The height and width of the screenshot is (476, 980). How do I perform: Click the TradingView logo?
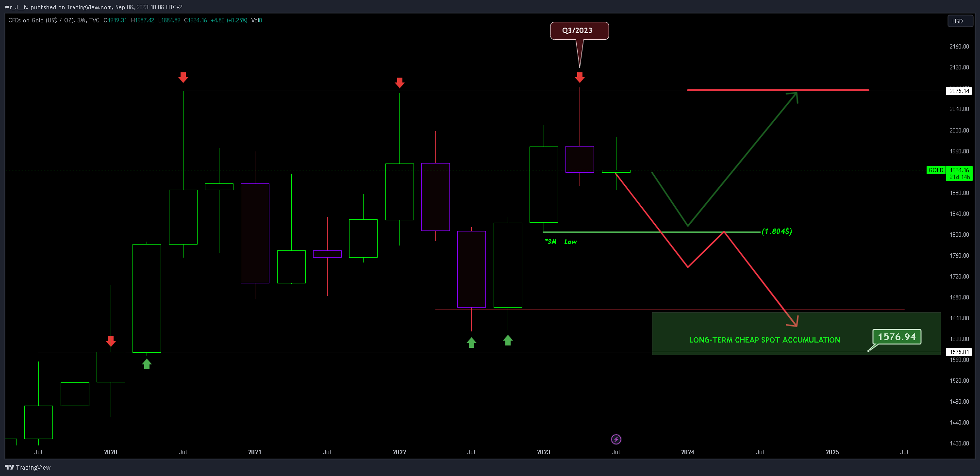point(28,467)
